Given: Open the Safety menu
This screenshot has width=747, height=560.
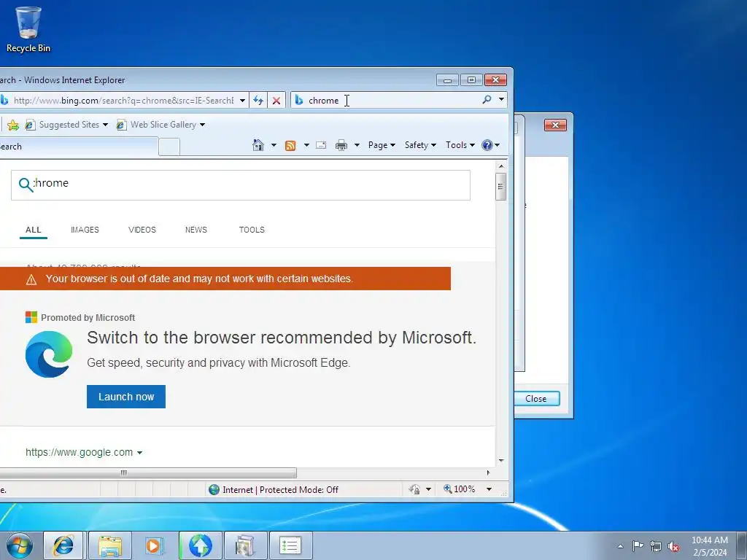Looking at the screenshot, I should [420, 145].
